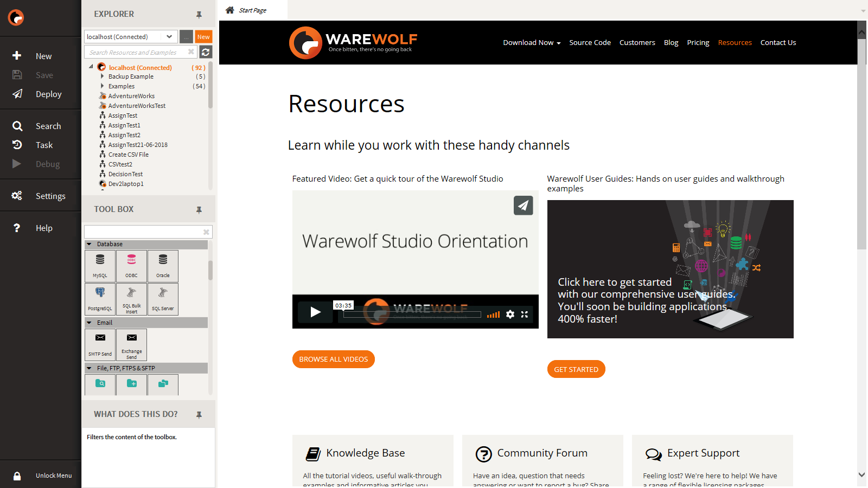Open the Pricing menu item
The height and width of the screenshot is (488, 868).
(x=698, y=43)
